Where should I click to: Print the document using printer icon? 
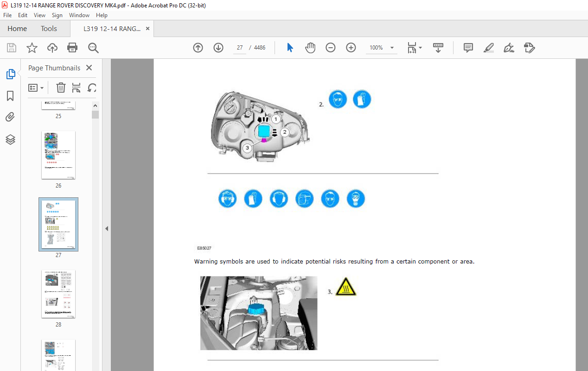pyautogui.click(x=72, y=48)
